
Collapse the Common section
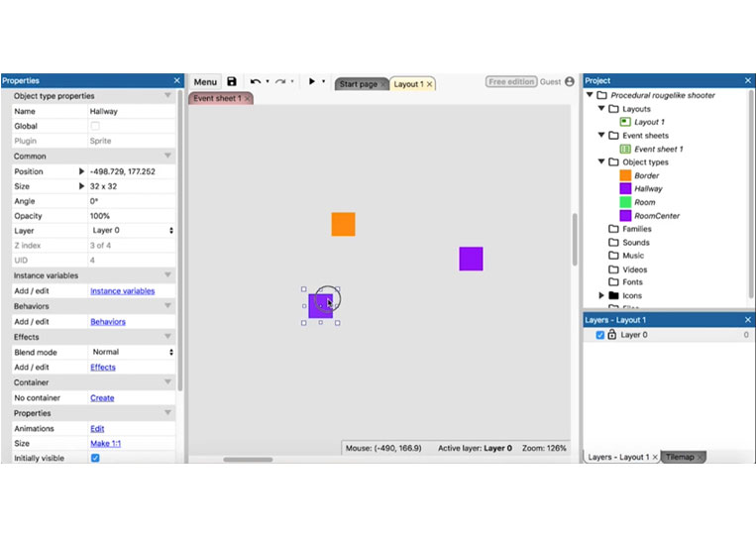coord(167,156)
